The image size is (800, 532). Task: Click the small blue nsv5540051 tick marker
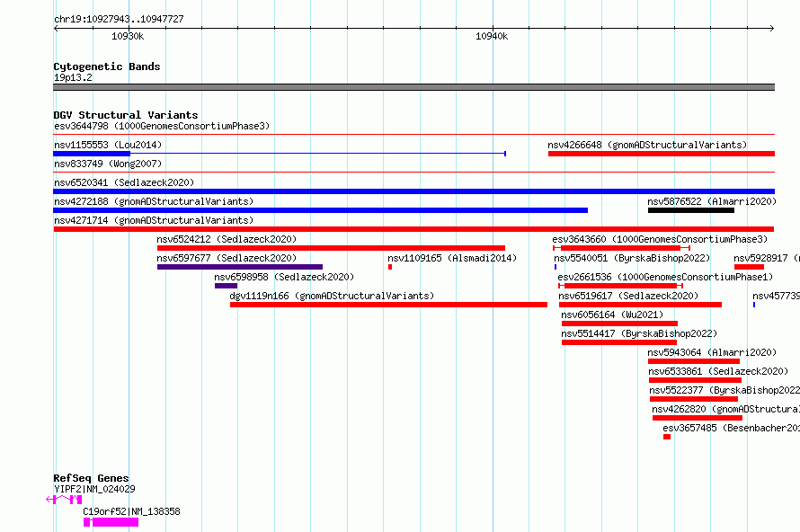556,267
